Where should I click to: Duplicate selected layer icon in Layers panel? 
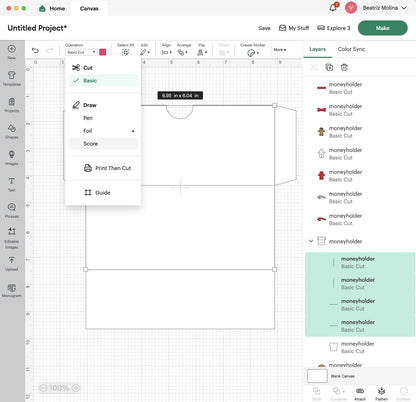[329, 67]
